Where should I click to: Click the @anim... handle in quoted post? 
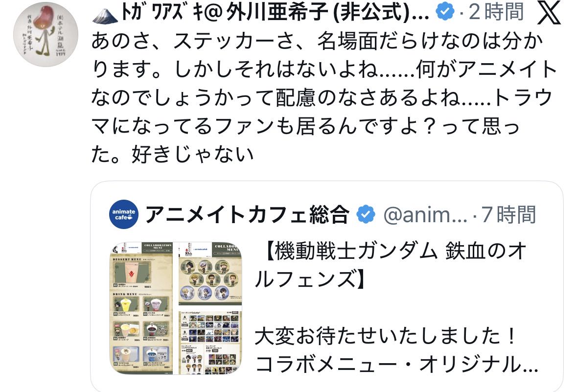click(425, 215)
